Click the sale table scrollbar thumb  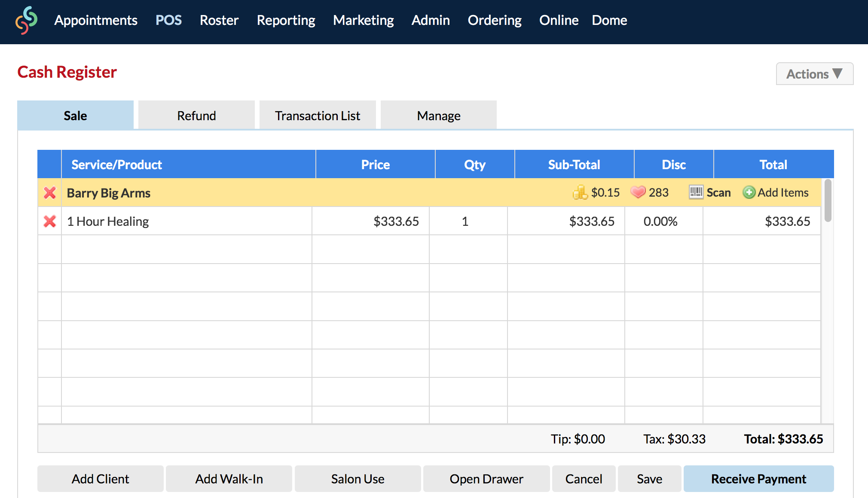(x=828, y=200)
